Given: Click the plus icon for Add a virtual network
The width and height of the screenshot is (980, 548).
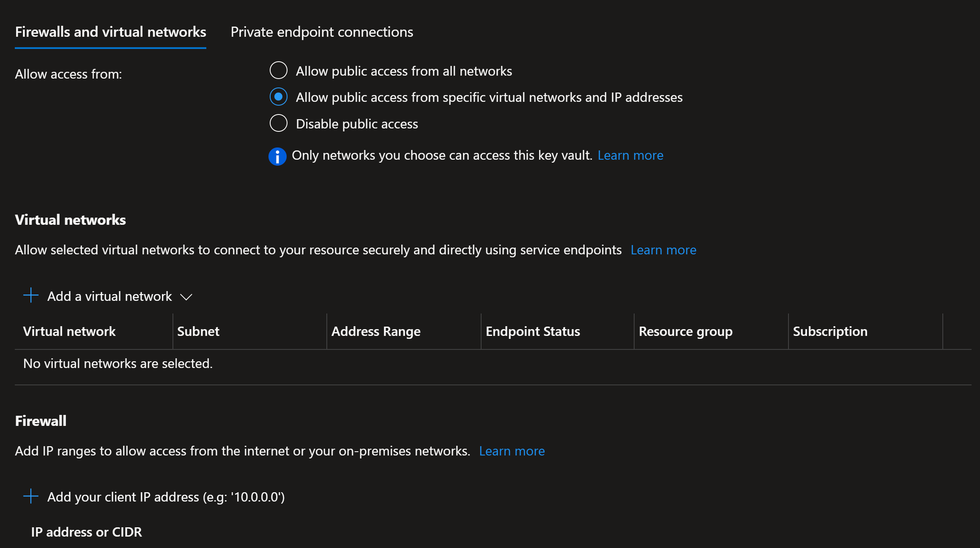Looking at the screenshot, I should (x=31, y=295).
